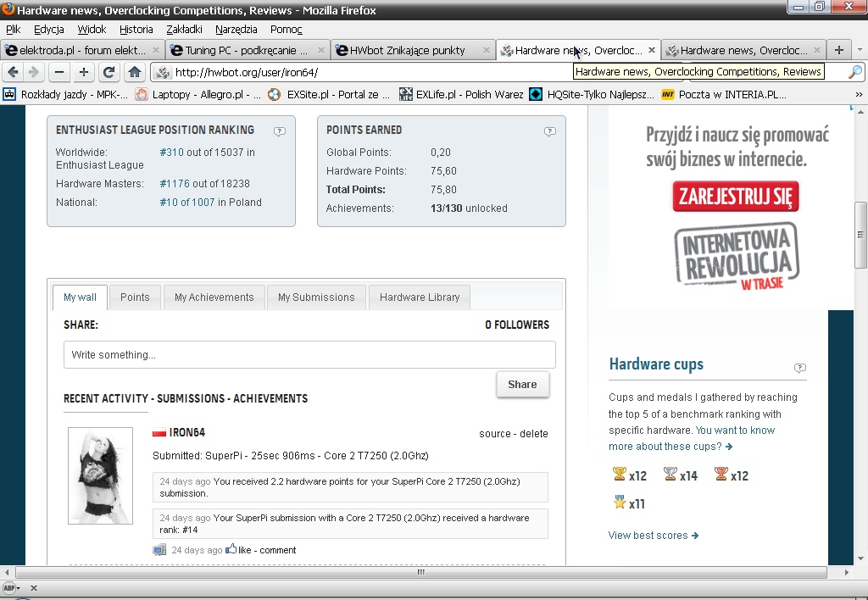Zoom in with the plus toolbar button

pyautogui.click(x=84, y=72)
